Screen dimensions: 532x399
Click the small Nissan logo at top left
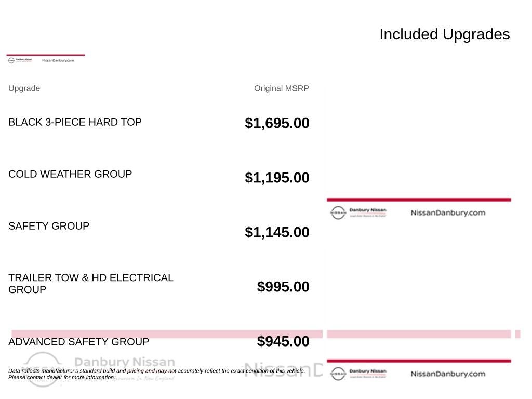pyautogui.click(x=11, y=60)
